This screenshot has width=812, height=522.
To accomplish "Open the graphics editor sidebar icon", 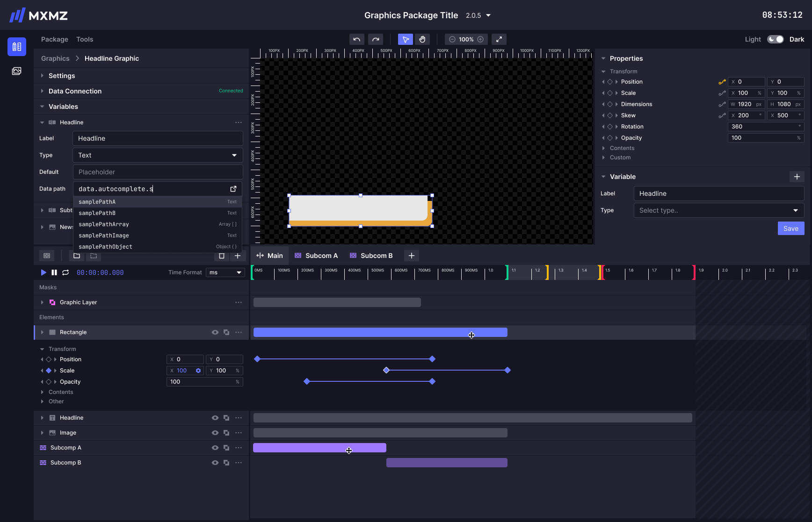I will click(17, 47).
